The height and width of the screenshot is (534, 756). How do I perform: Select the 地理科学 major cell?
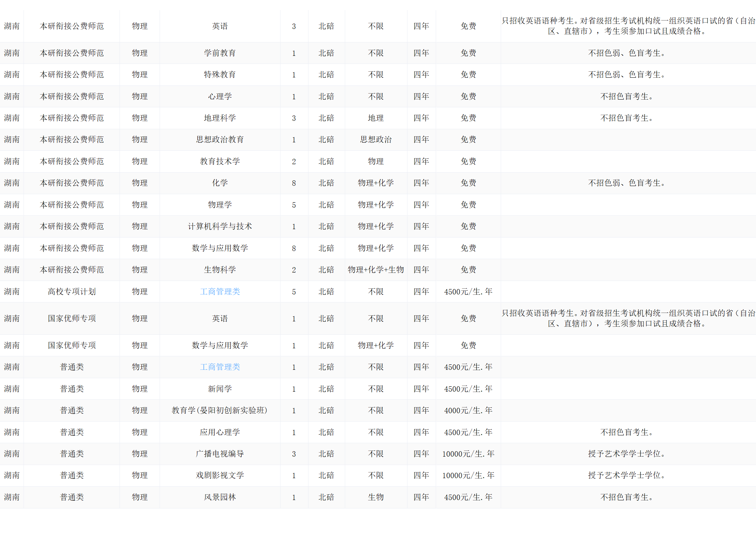(x=220, y=118)
